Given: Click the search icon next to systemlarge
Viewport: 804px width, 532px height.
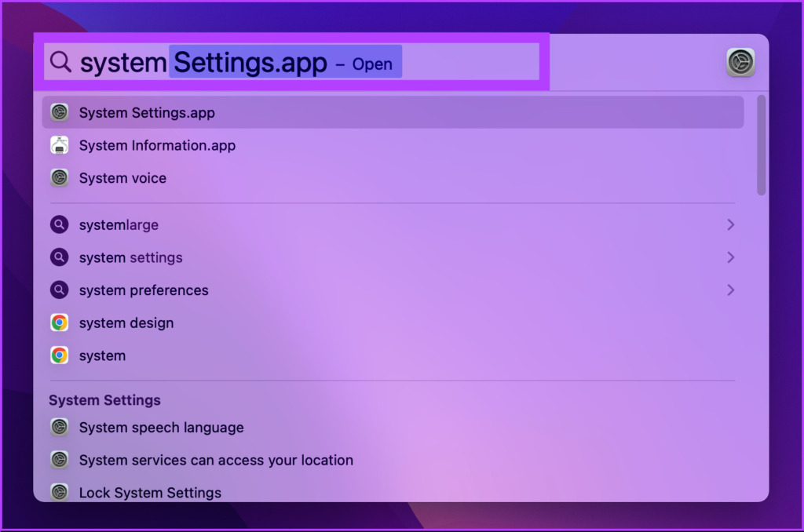Looking at the screenshot, I should (60, 224).
